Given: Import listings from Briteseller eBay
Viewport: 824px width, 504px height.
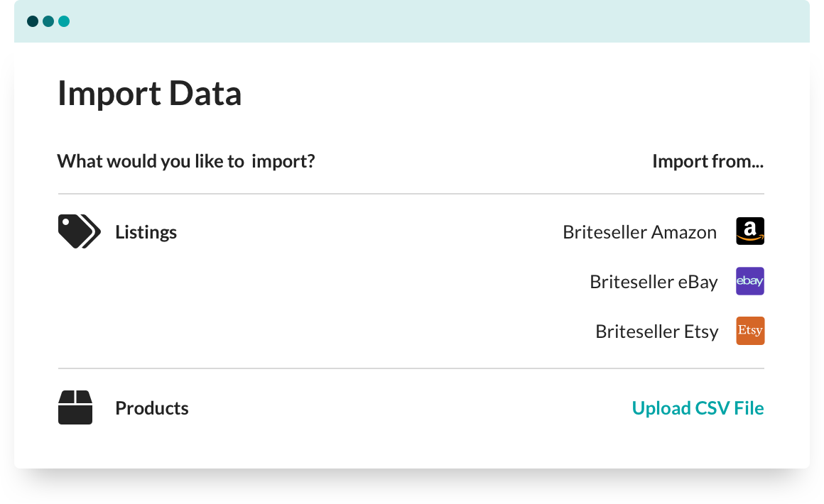Looking at the screenshot, I should click(x=654, y=282).
